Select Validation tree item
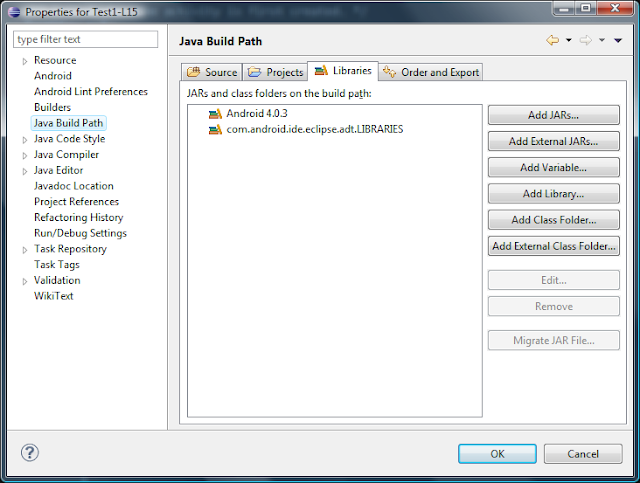 [57, 280]
